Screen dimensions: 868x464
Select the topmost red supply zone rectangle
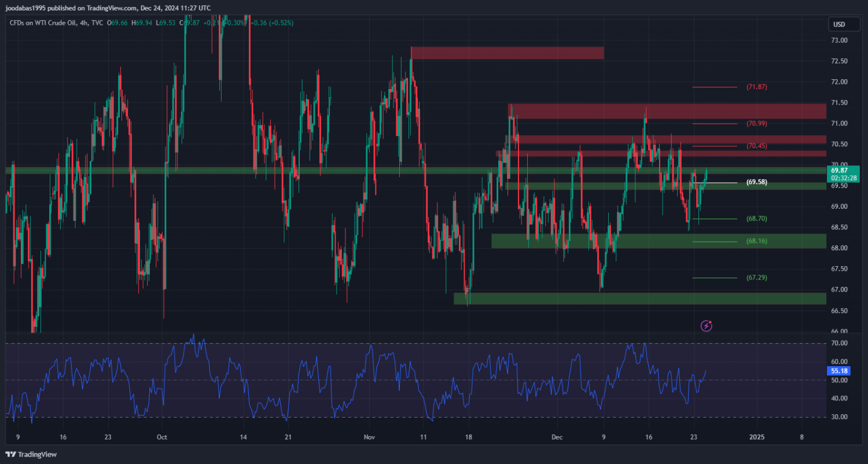507,53
